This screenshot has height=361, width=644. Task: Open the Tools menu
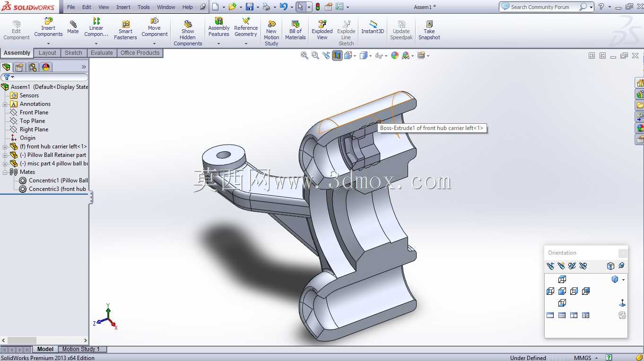pyautogui.click(x=144, y=7)
